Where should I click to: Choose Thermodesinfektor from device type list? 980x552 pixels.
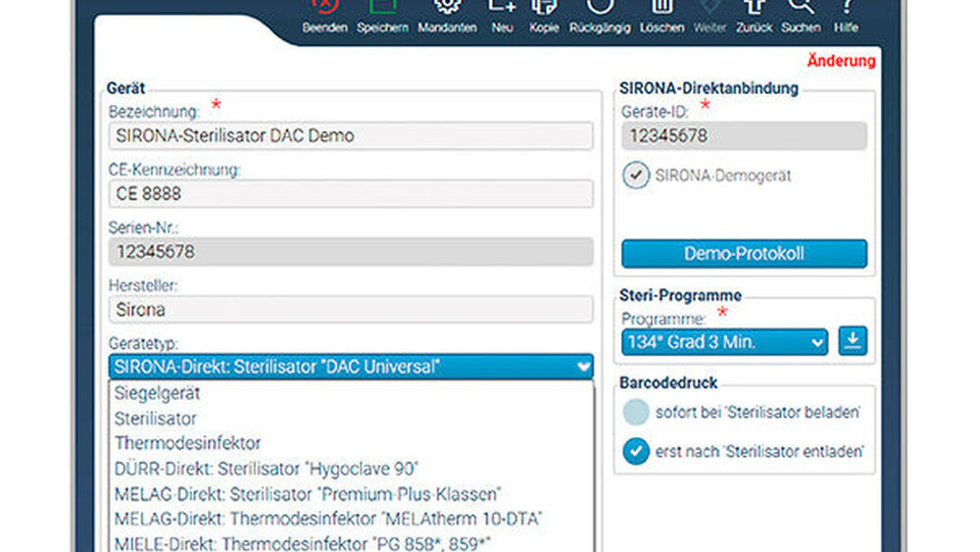187,443
